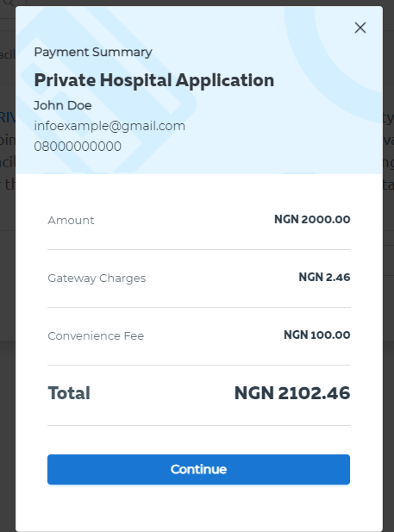Close the Payment Summary dialog
Image resolution: width=394 pixels, height=532 pixels.
point(360,28)
